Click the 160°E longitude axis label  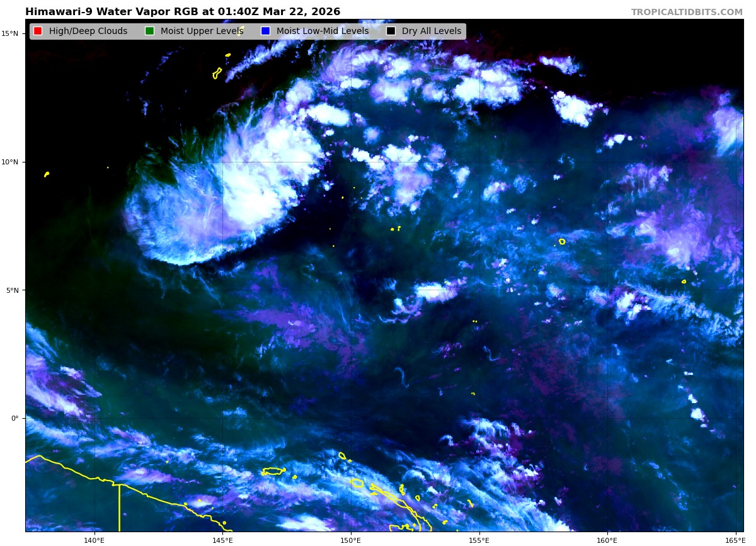click(607, 540)
